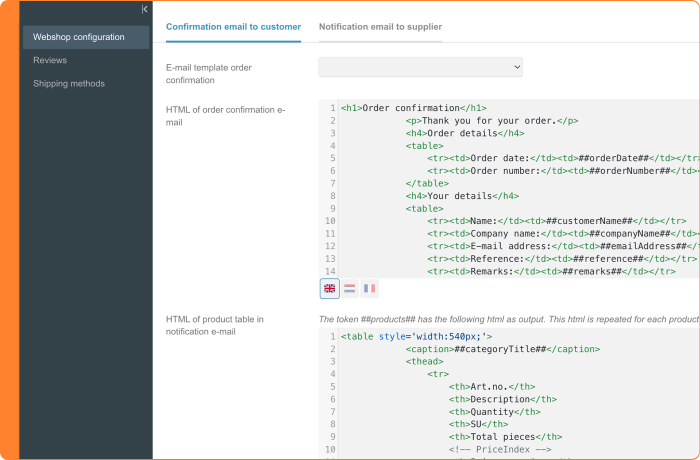
Task: Click the Total pieces header line
Action: [x=505, y=437]
